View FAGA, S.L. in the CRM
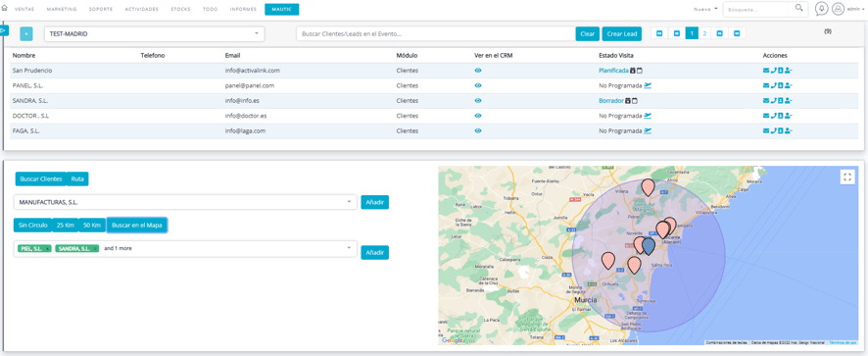The height and width of the screenshot is (356, 868). click(x=478, y=130)
